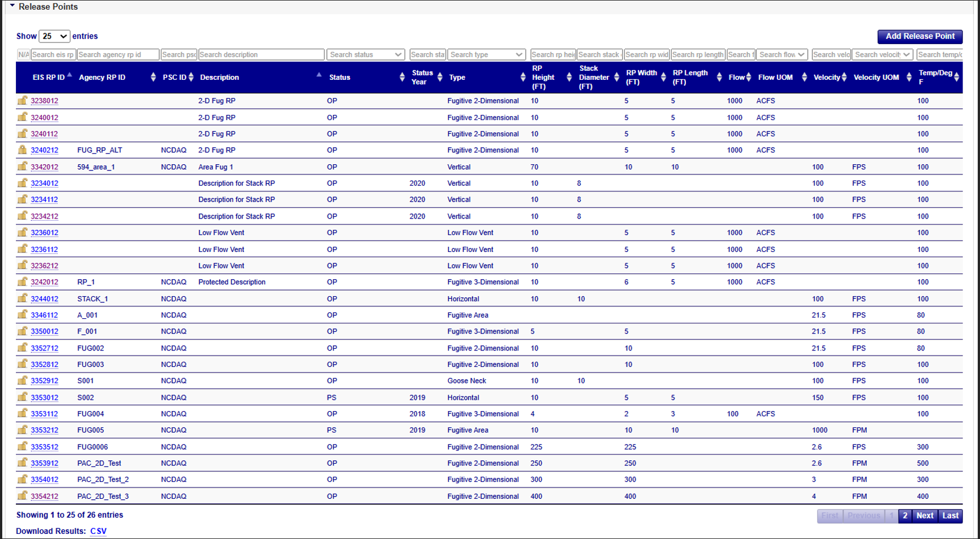Open release point 3244012 link
Image resolution: width=980 pixels, height=539 pixels.
point(44,299)
